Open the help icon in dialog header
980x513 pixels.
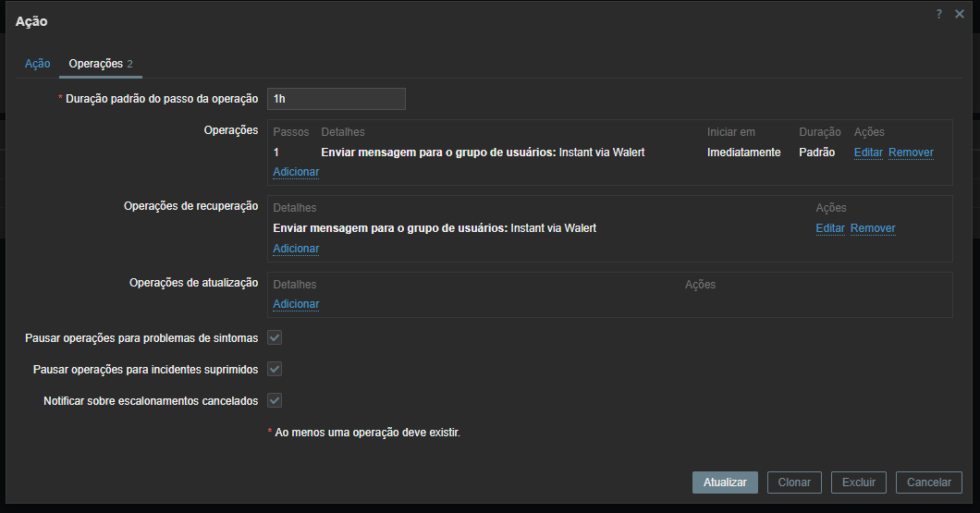point(938,14)
